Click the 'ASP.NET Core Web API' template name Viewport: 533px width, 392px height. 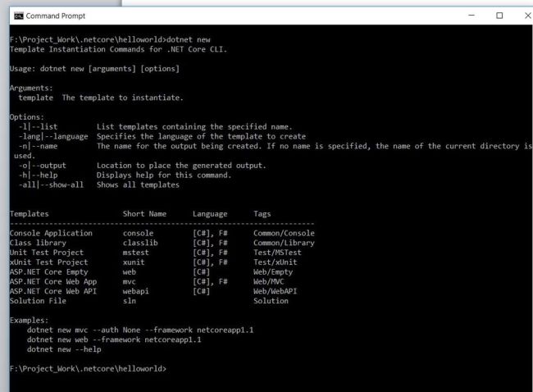[x=53, y=291]
